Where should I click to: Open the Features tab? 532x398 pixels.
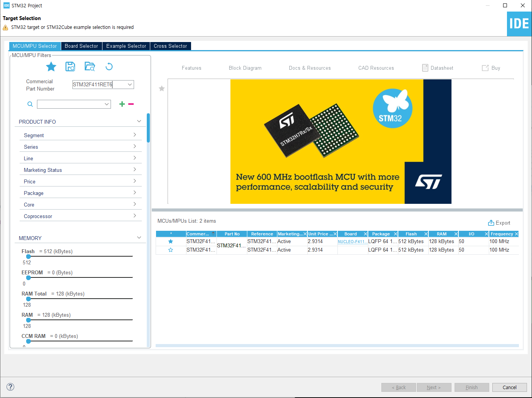tap(191, 68)
